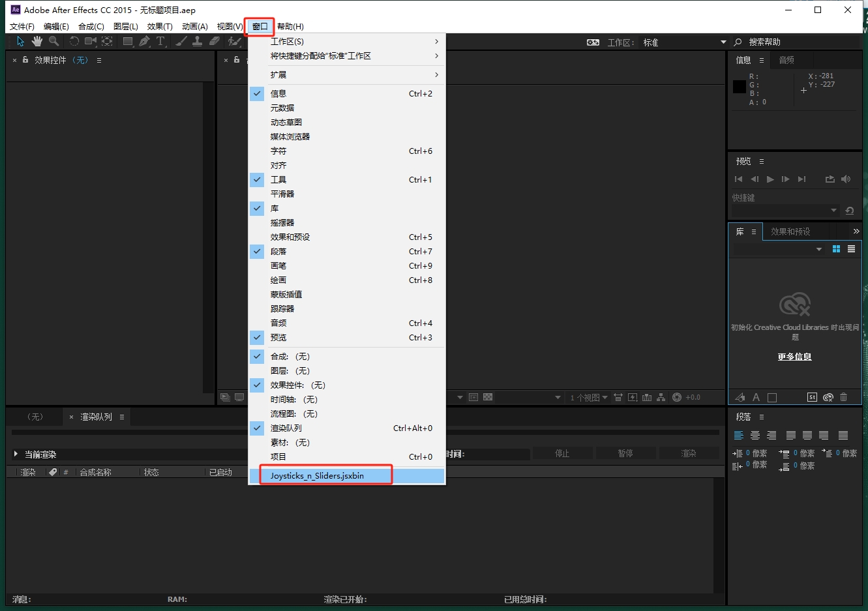Select the Selection arrow tool
This screenshot has height=611, width=868.
(x=20, y=41)
